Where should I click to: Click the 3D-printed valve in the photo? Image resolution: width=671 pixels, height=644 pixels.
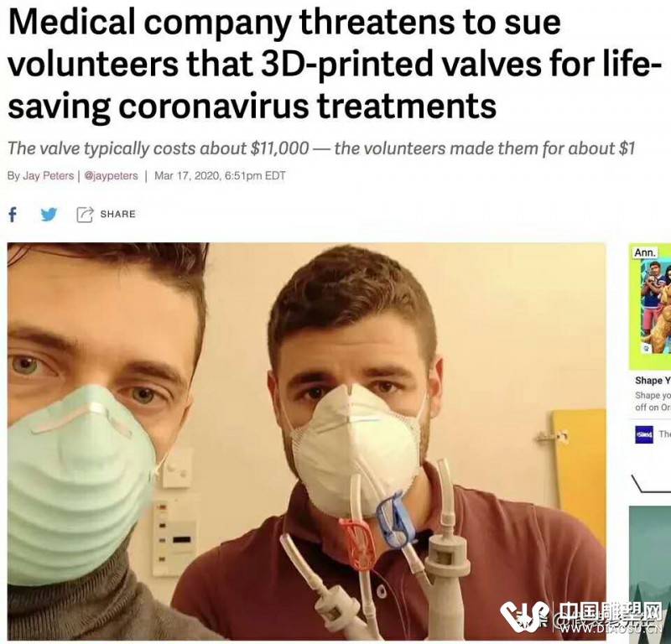(x=445, y=556)
